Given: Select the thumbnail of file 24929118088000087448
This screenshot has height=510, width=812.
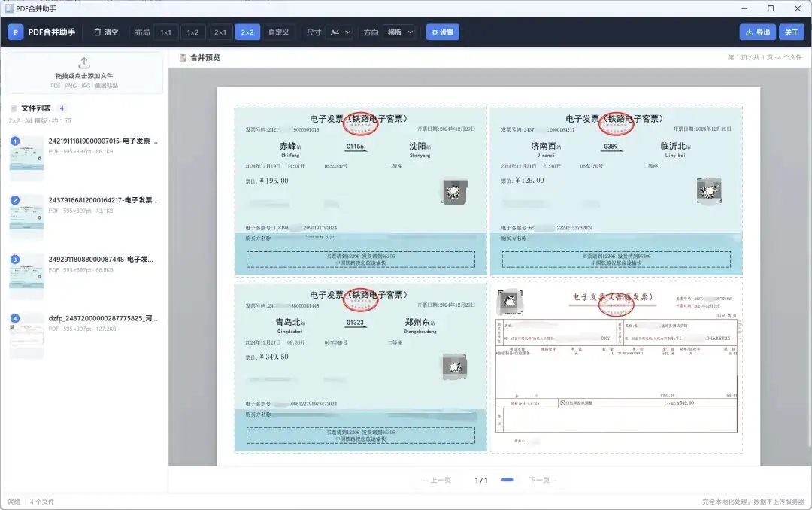Looking at the screenshot, I should point(27,276).
